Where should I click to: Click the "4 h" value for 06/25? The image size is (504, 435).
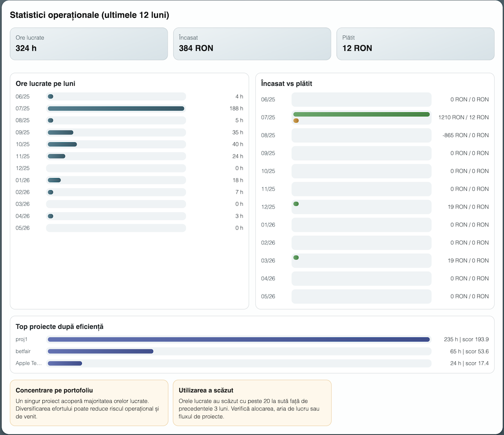click(239, 97)
